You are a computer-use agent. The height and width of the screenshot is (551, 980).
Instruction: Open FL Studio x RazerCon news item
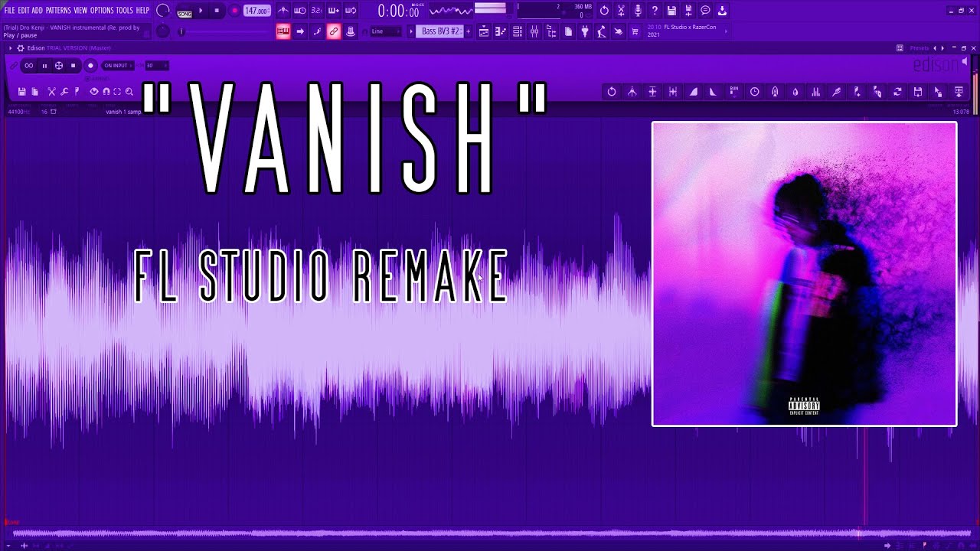pyautogui.click(x=684, y=31)
